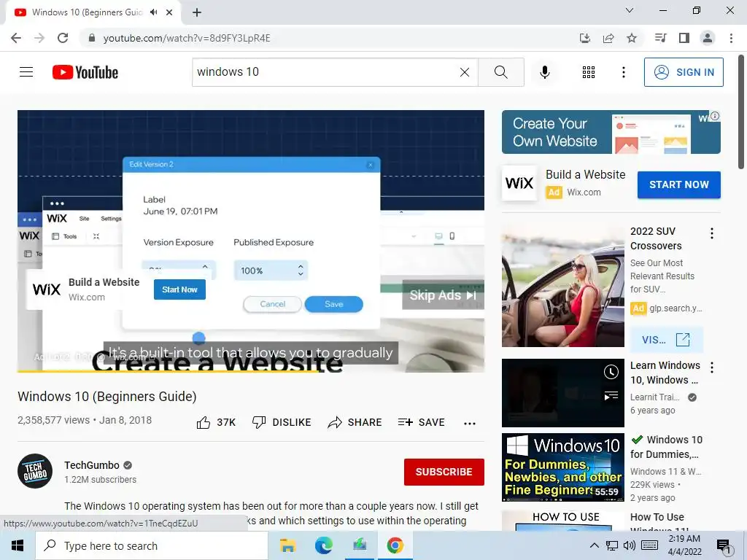Click the ad info icon on banner
The width and height of the screenshot is (747, 560).
(715, 116)
